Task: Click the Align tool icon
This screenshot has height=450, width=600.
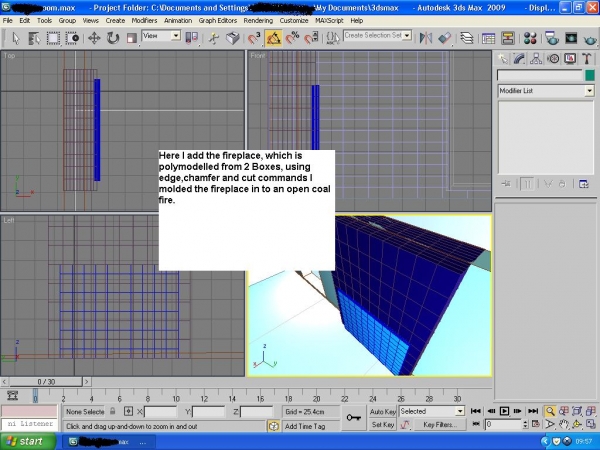Action: coord(445,38)
